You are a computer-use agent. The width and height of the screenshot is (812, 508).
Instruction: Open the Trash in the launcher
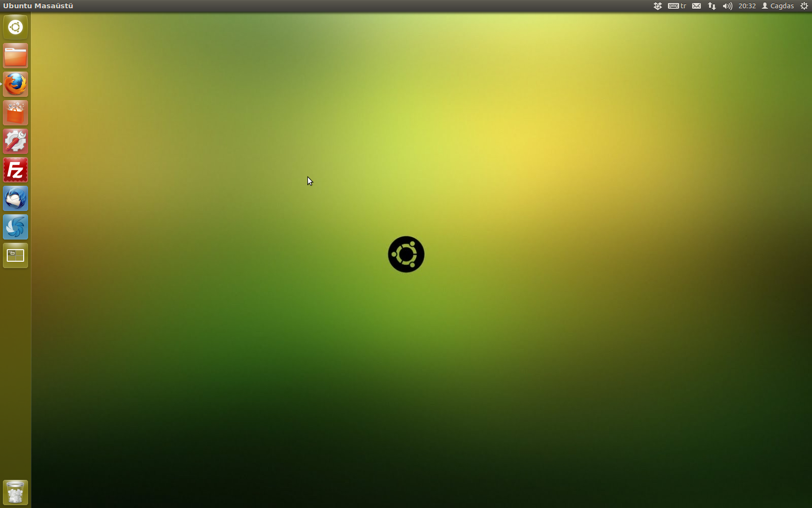click(15, 493)
